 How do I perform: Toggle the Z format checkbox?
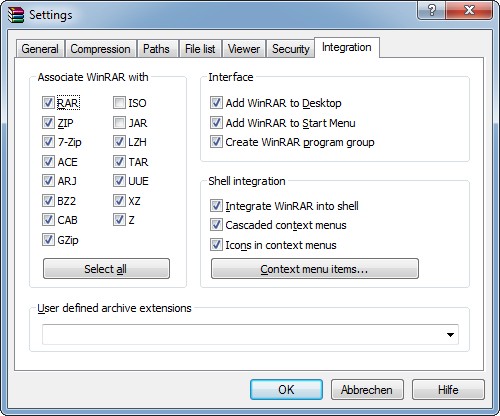tap(119, 220)
